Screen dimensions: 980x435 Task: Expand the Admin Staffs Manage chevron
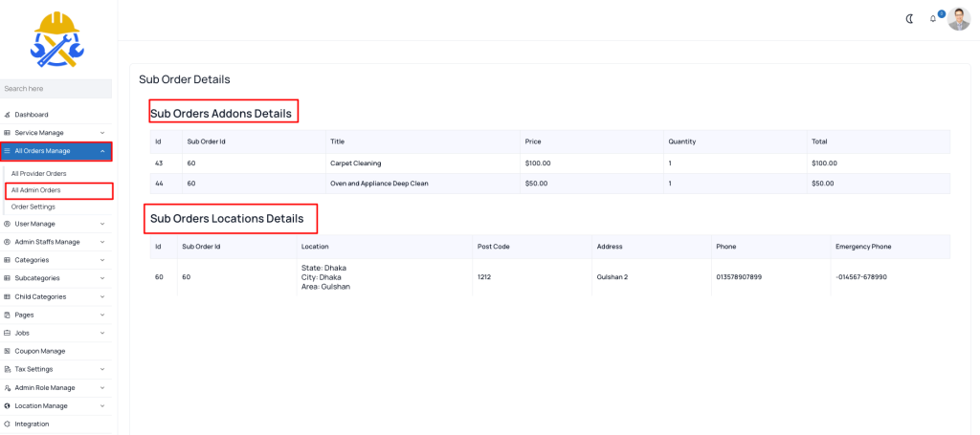pyautogui.click(x=102, y=242)
